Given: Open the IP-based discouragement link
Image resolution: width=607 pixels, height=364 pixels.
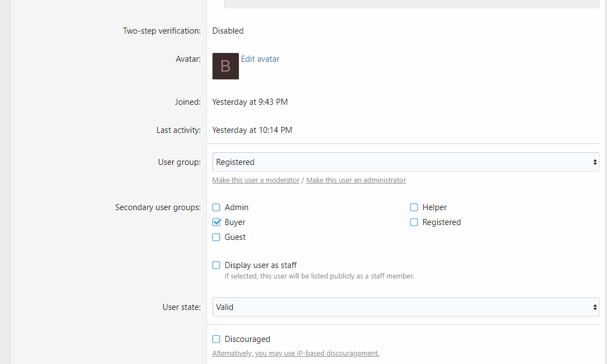Looking at the screenshot, I should click(x=295, y=354).
